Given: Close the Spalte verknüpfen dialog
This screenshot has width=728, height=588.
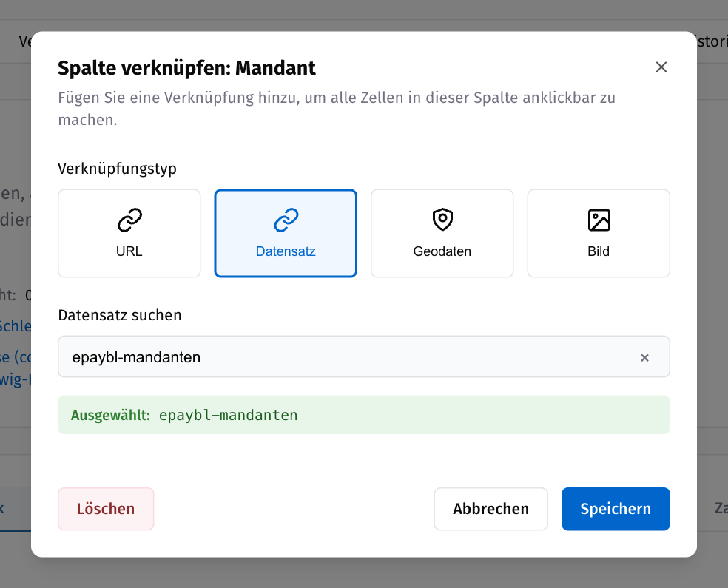Looking at the screenshot, I should point(661,67).
